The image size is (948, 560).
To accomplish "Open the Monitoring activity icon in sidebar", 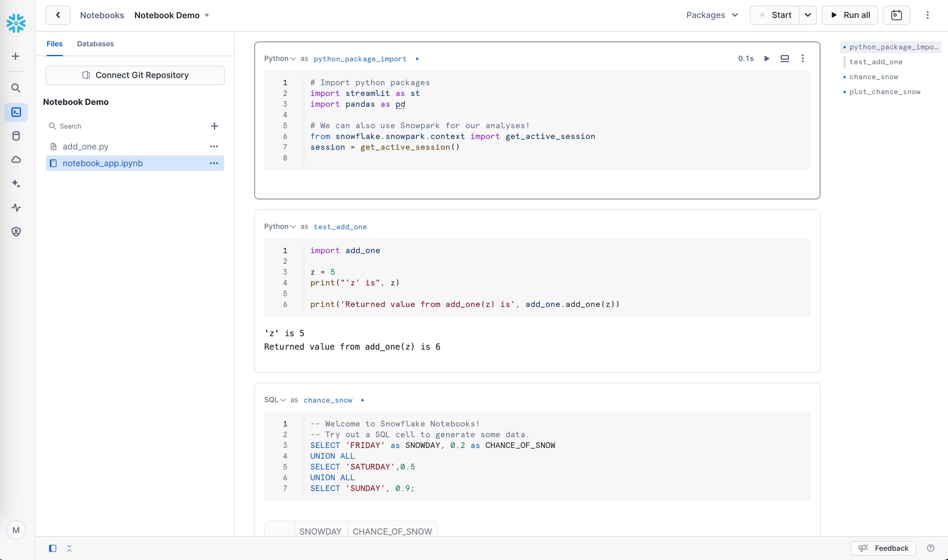I will pyautogui.click(x=16, y=208).
